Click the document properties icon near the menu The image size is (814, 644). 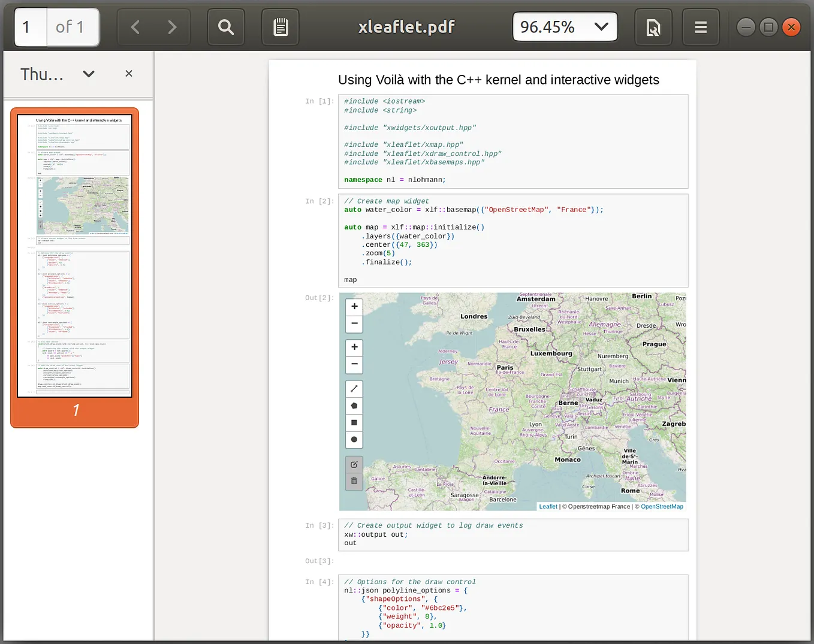coord(653,26)
